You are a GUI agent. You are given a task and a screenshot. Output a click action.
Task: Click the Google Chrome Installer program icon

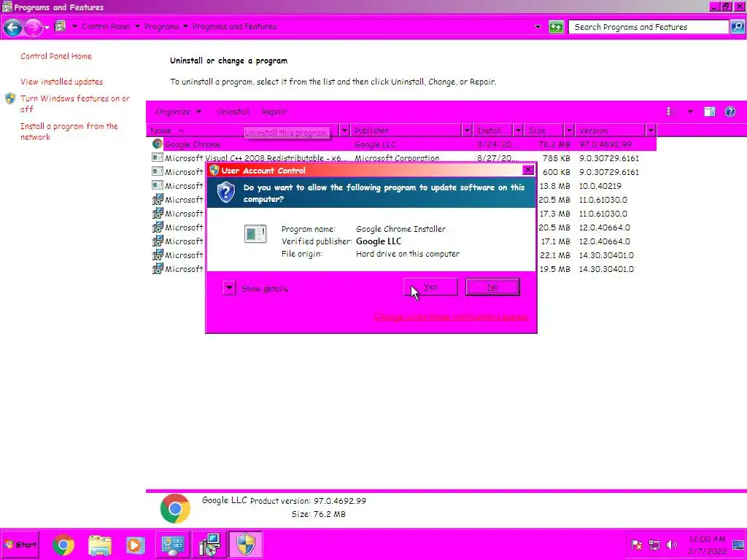pyautogui.click(x=255, y=234)
